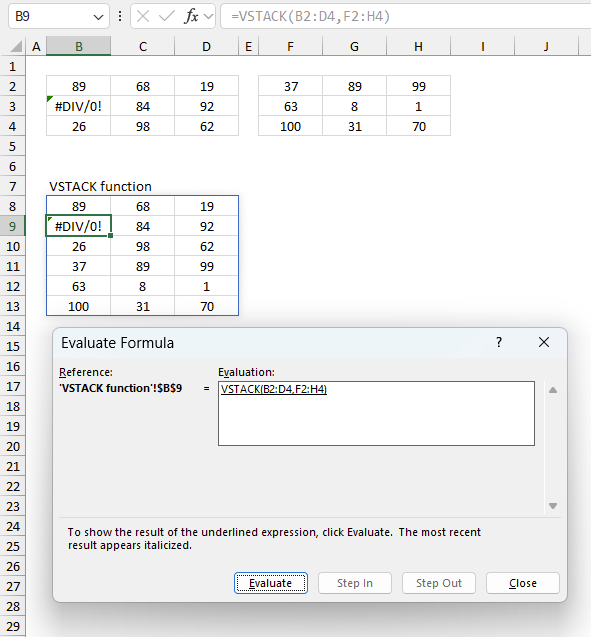
Task: Click the formula bar text =VSTACK(B2:D4,F2:H4)
Action: 310,16
